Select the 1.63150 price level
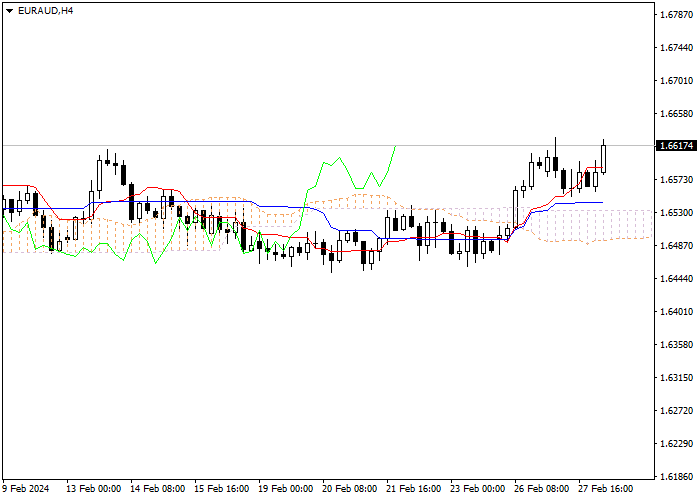Image resolution: width=700 pixels, height=500 pixels. 676,378
